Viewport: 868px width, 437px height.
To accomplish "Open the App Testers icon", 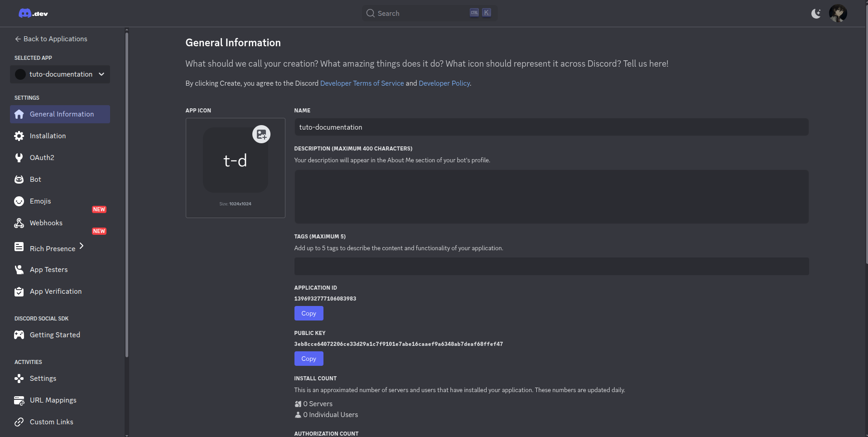I will click(19, 270).
